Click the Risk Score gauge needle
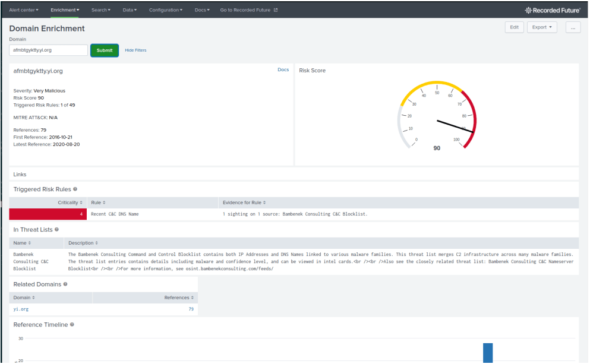The image size is (590, 364). coord(455,126)
